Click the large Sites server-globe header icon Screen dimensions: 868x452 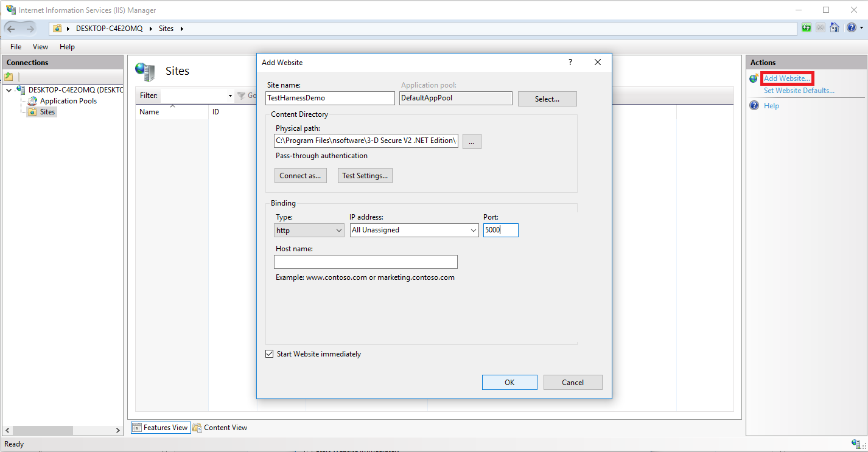(x=145, y=72)
